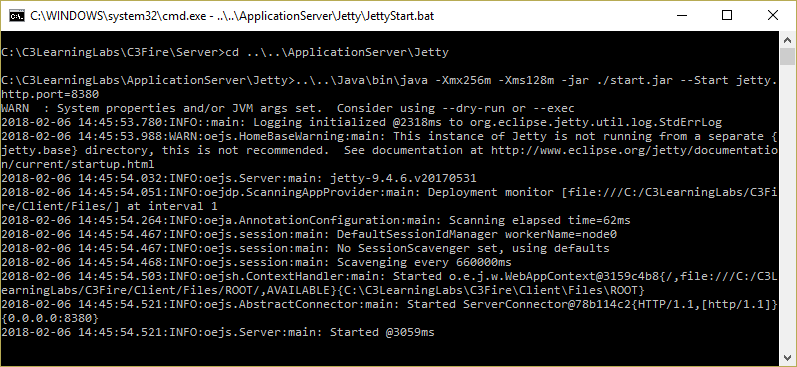
Task: Click the scrollbar down arrow
Action: tap(787, 358)
